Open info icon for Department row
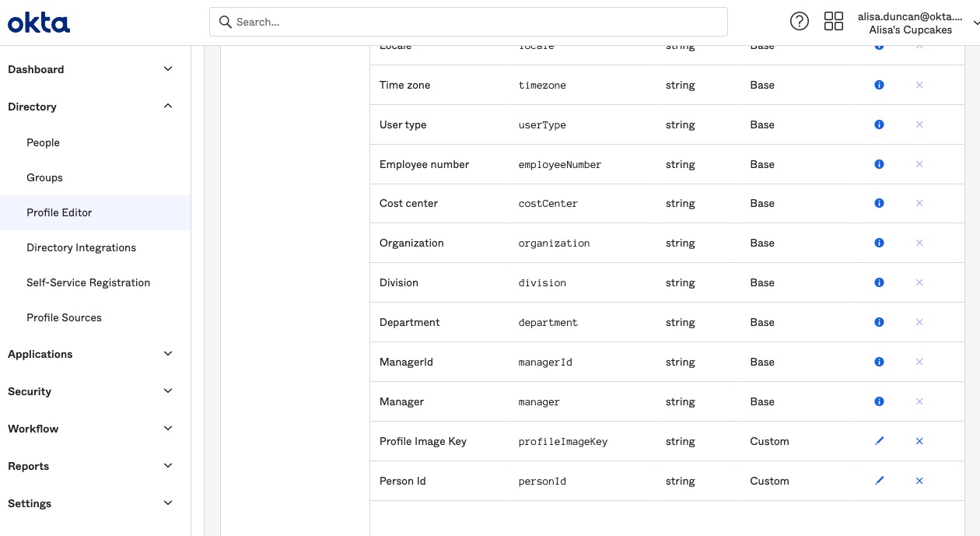 (x=879, y=322)
